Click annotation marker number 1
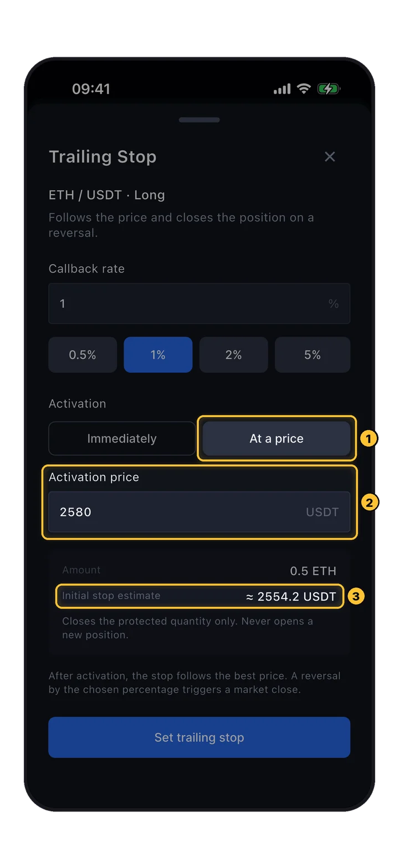The height and width of the screenshot is (868, 399). click(x=369, y=439)
